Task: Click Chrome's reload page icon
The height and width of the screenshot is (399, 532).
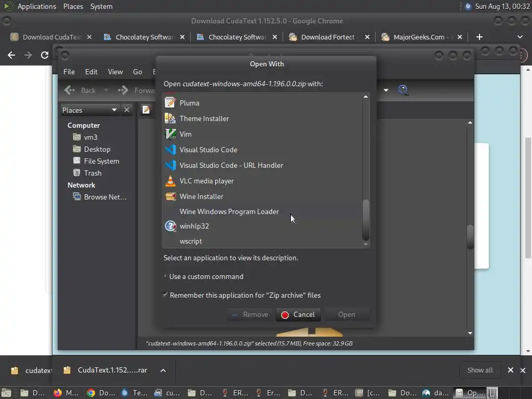Action: coord(45,55)
